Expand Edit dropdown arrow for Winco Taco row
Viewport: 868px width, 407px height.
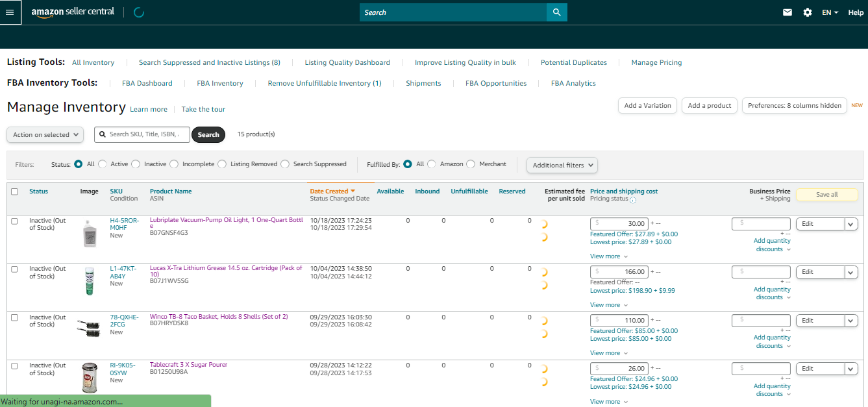click(851, 321)
